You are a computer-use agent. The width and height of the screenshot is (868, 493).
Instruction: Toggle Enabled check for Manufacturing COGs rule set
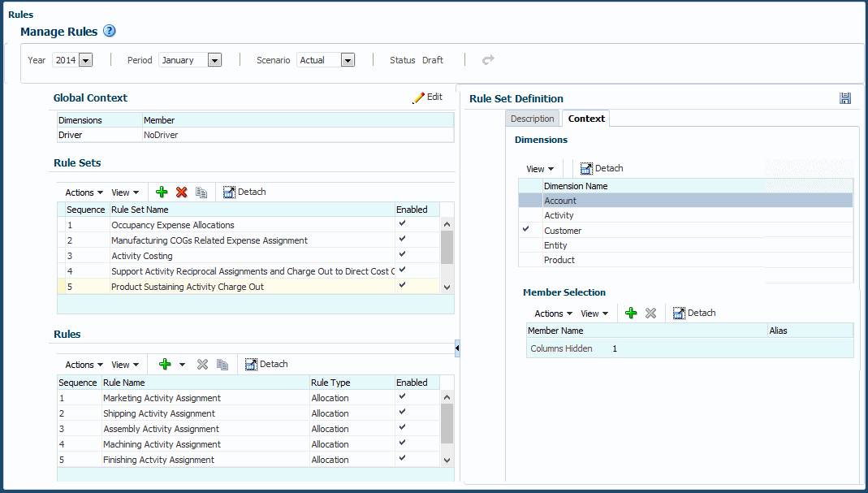pyautogui.click(x=403, y=239)
